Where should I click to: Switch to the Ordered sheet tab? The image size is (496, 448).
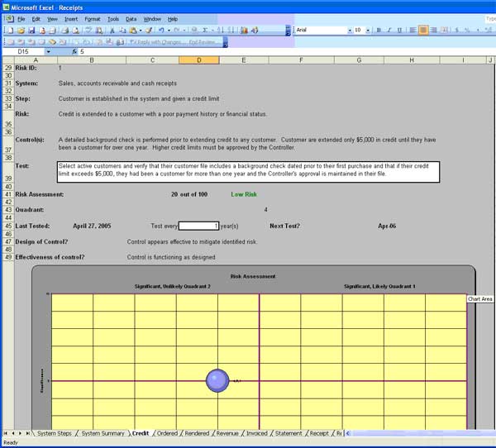167,433
